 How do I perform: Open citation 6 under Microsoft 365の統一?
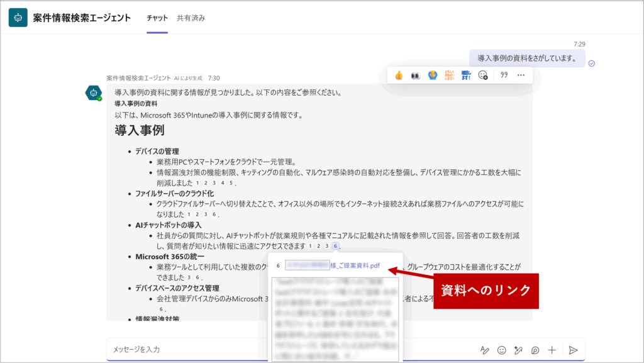197,277
